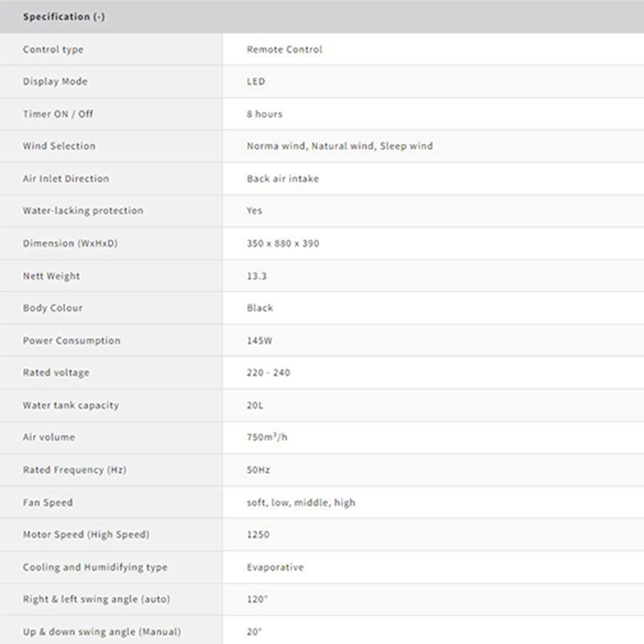
Task: Click the Control type row label
Action: tap(53, 49)
